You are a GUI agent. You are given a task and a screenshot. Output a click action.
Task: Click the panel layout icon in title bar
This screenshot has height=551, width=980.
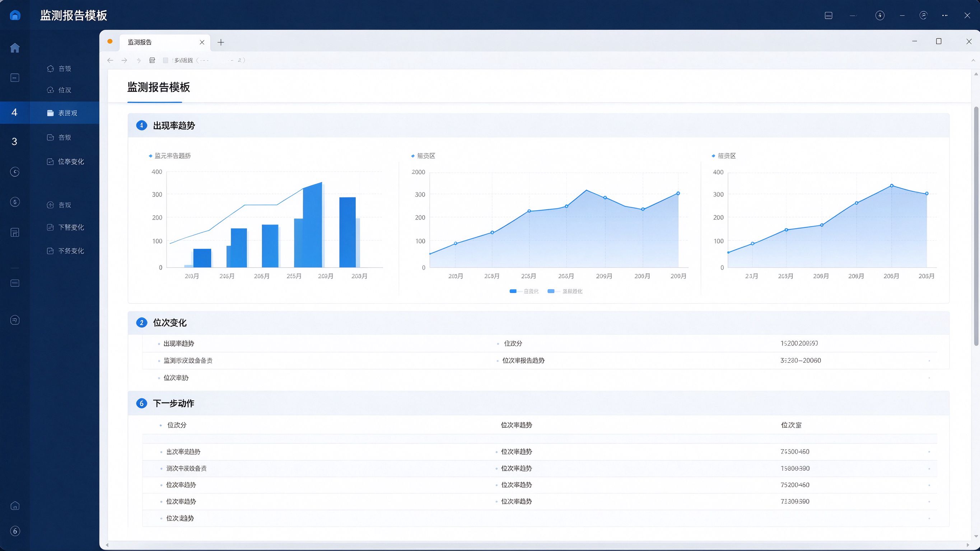pyautogui.click(x=829, y=15)
